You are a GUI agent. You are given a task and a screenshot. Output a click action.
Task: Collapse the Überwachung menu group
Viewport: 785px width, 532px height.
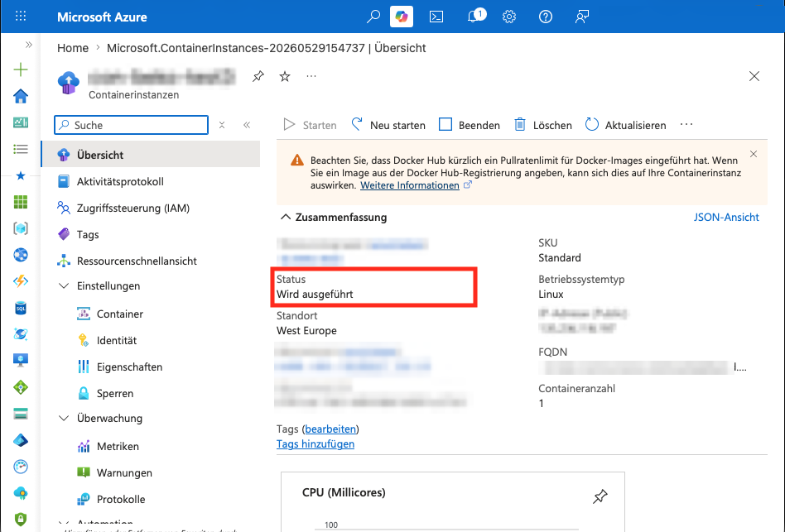click(64, 418)
